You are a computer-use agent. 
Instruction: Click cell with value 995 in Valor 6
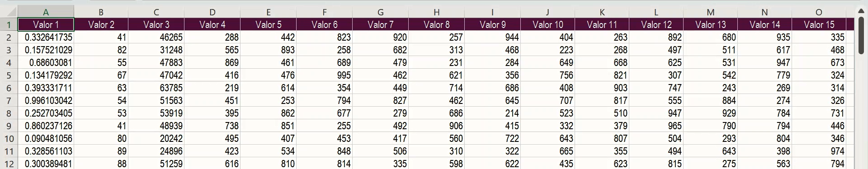324,75
